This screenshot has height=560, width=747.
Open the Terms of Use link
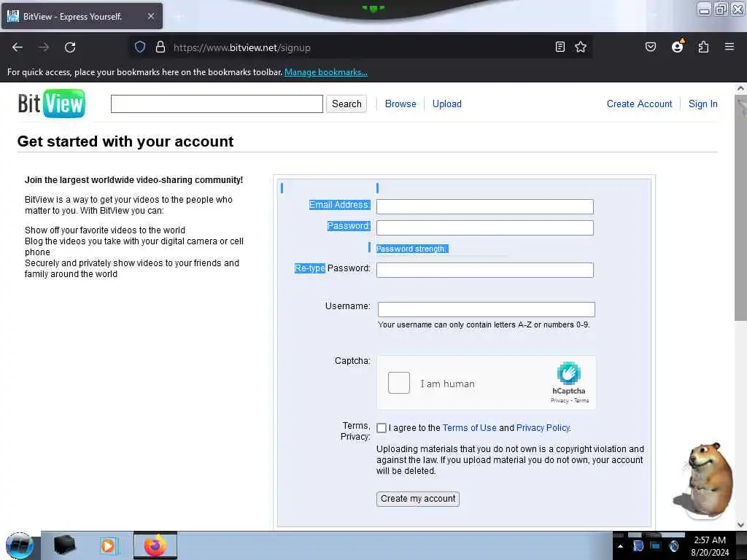(x=469, y=427)
